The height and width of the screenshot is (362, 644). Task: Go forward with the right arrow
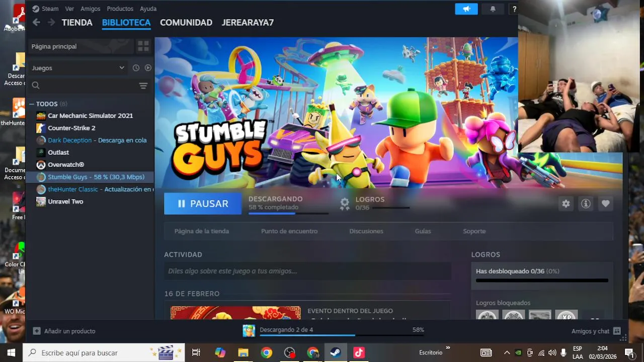coord(51,22)
